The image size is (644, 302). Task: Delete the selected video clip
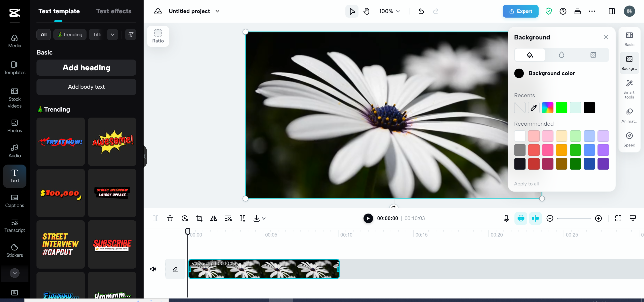[x=170, y=218]
